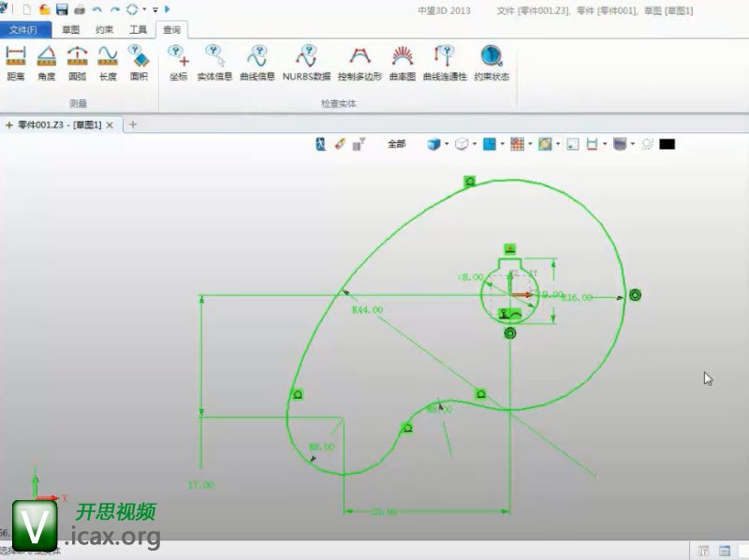Viewport: 749px width, 560px height.
Task: Click the New file icon in quick access bar
Action: pos(27,9)
